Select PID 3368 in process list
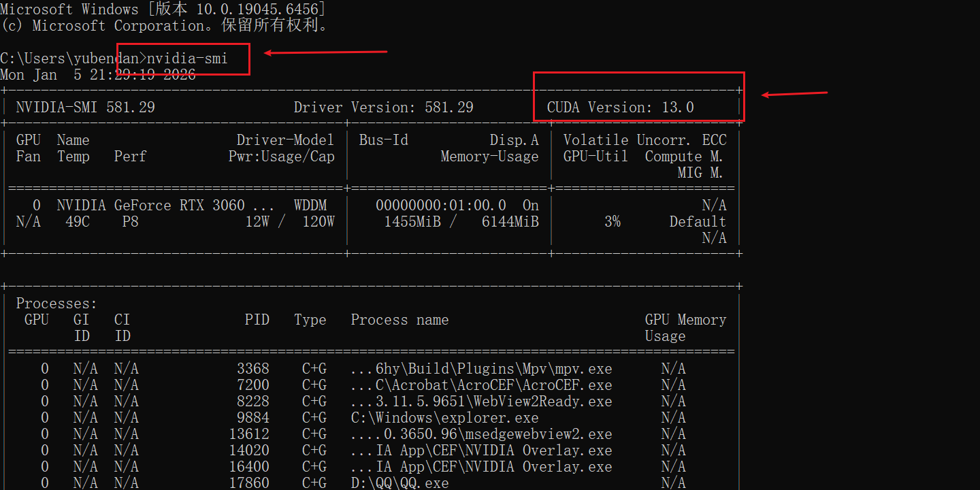Viewport: 980px width, 490px height. 252,369
